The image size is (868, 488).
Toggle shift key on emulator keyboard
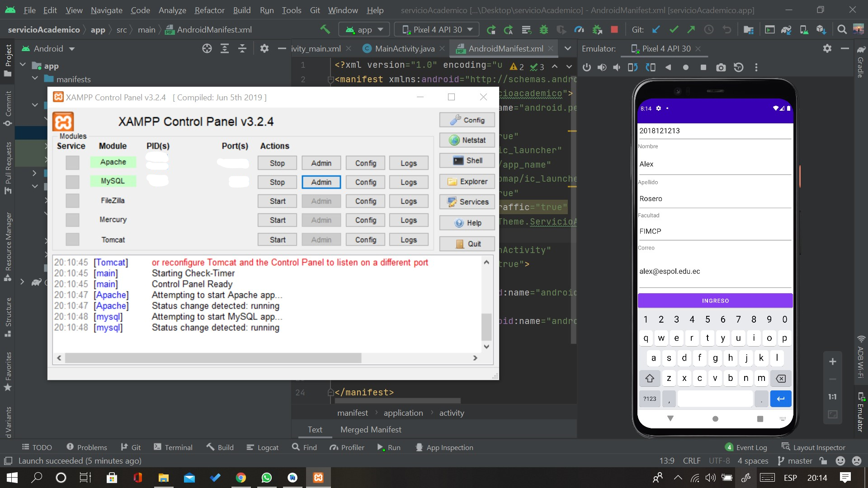tap(650, 378)
